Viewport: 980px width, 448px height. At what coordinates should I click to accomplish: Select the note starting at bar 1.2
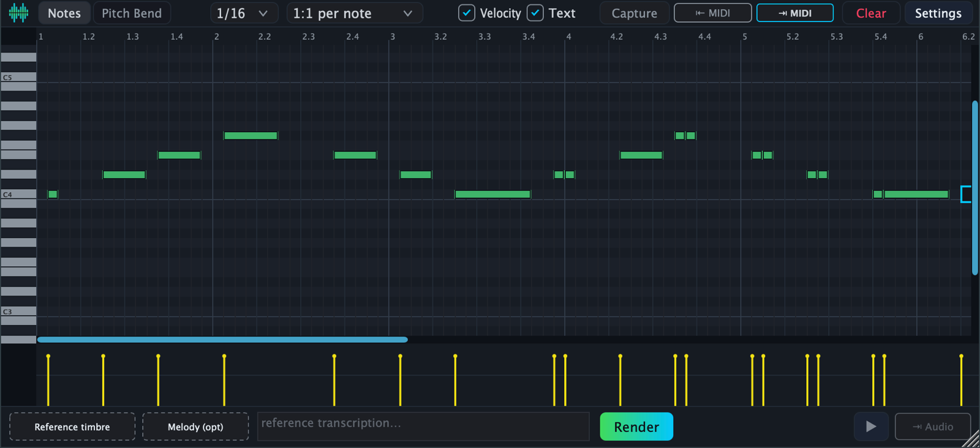tap(124, 174)
